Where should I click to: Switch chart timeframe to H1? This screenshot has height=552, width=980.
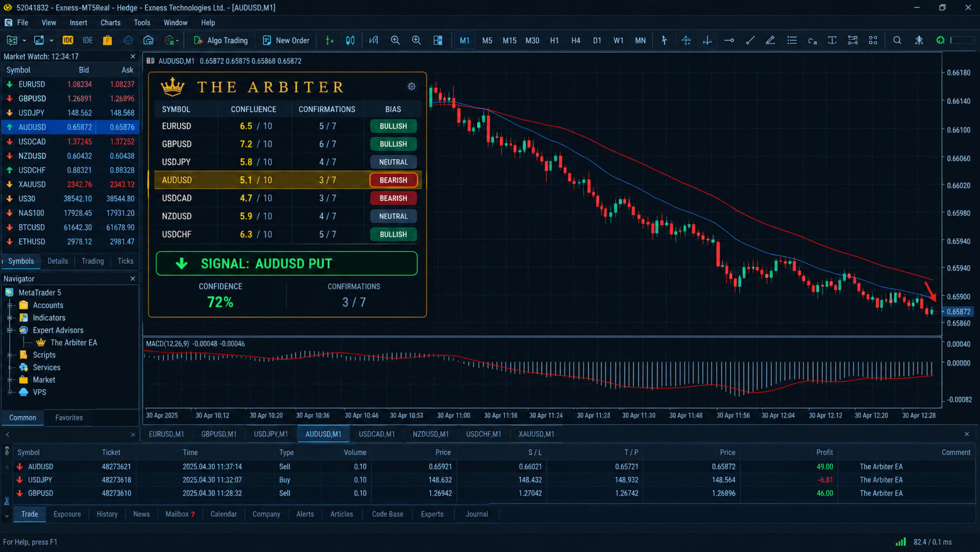click(554, 40)
